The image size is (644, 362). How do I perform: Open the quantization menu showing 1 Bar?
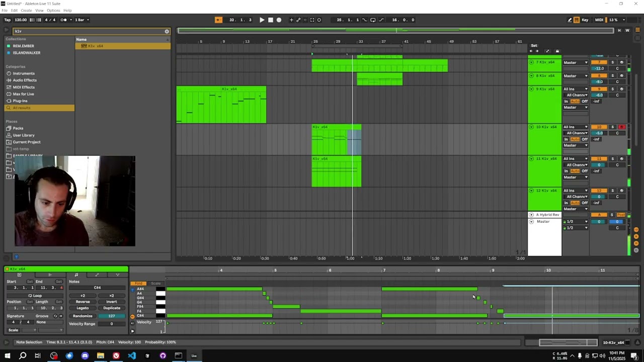click(82, 20)
